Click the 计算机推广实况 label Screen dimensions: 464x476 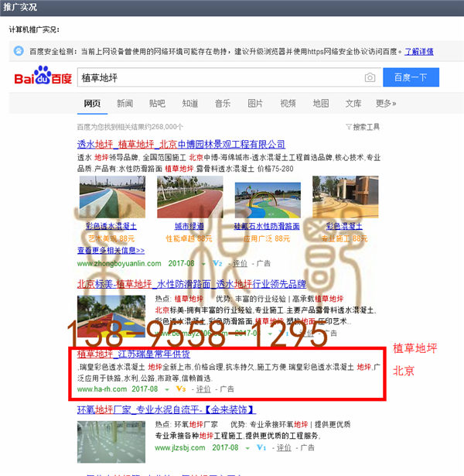coord(34,29)
